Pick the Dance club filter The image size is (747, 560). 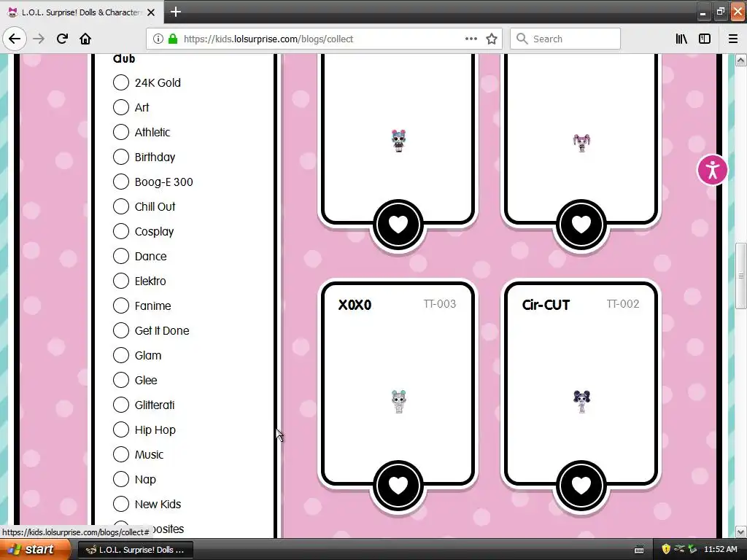(x=121, y=256)
